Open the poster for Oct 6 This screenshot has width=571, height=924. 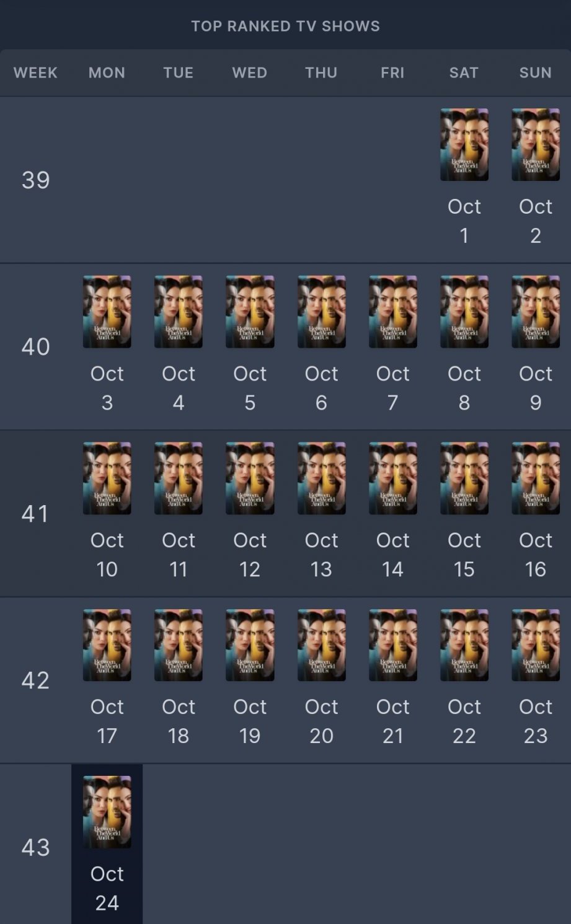point(321,312)
